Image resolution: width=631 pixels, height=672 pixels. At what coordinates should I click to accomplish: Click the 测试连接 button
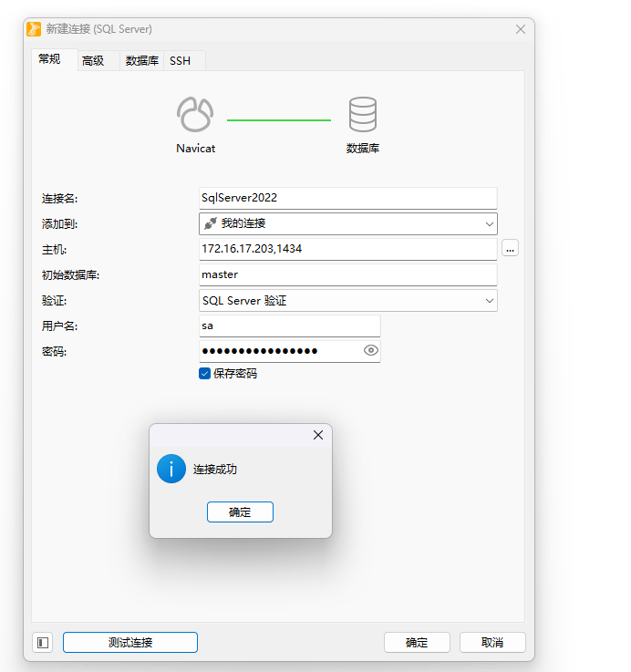point(130,643)
